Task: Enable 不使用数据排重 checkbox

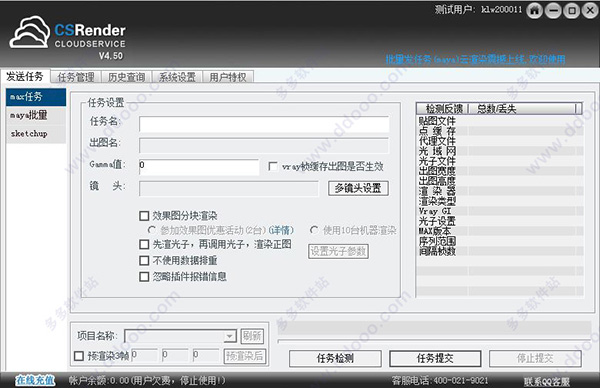Action: tap(144, 261)
